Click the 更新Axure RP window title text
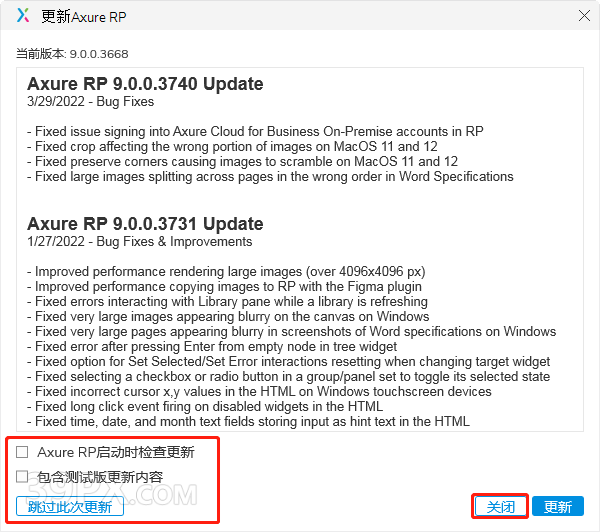600x532 pixels. 84,16
